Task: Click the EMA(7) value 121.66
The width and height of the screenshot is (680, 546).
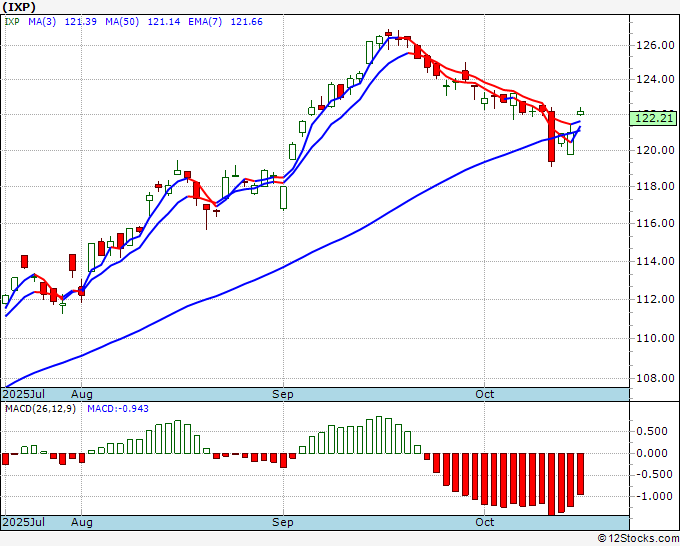Action: coord(246,22)
